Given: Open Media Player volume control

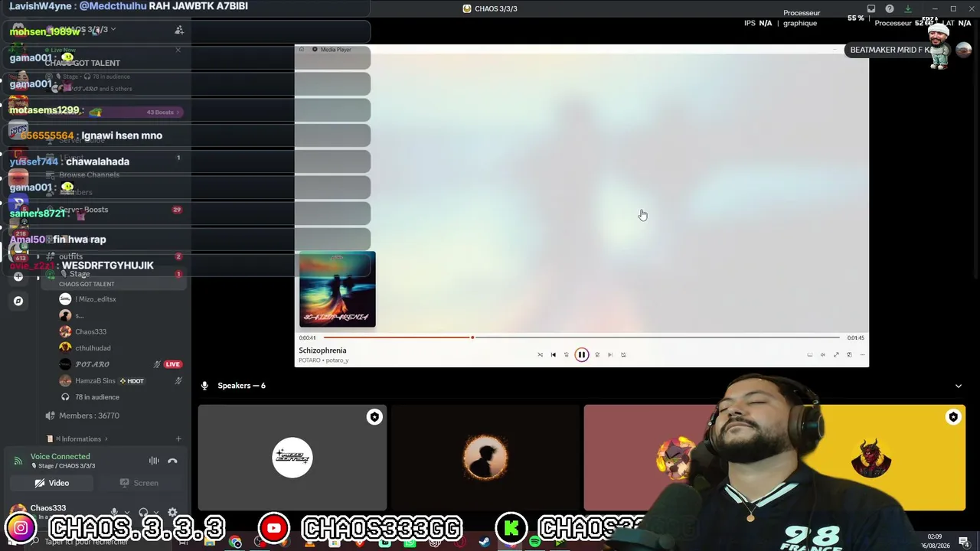Looking at the screenshot, I should point(823,354).
